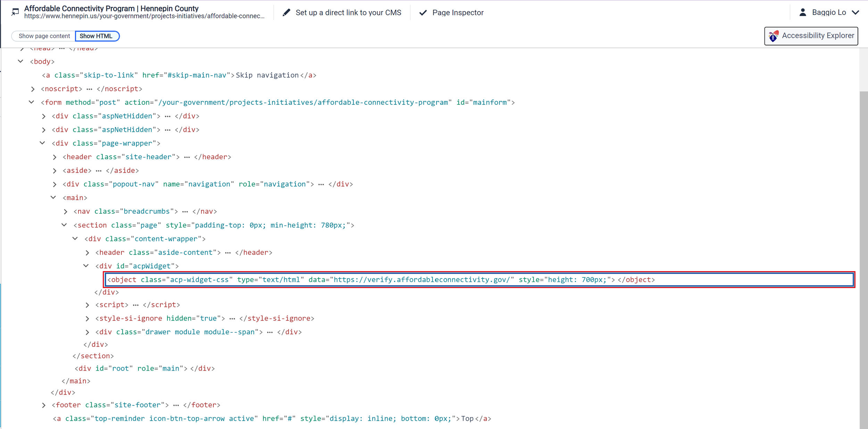
Task: Click the page icon beside the title
Action: [x=15, y=12]
